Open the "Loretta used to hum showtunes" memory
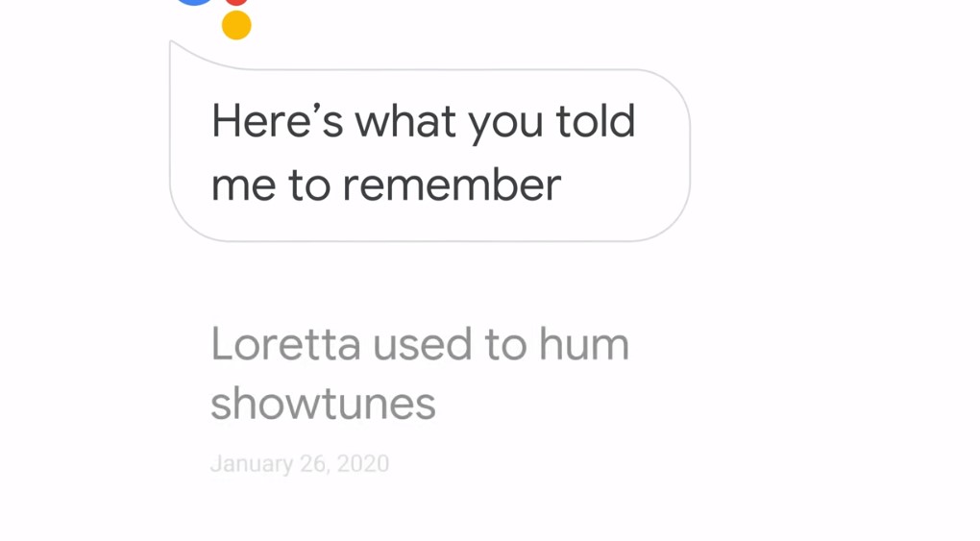The height and width of the screenshot is (541, 980). coord(420,374)
